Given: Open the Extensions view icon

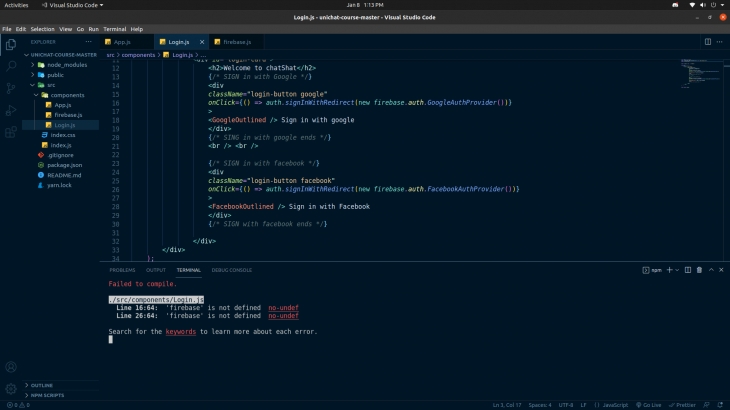Looking at the screenshot, I should point(11,133).
